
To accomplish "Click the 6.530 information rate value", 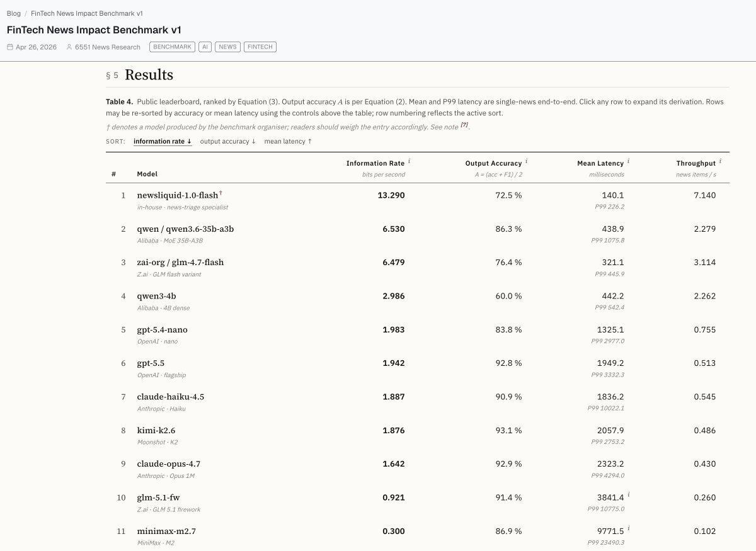I will pyautogui.click(x=394, y=229).
